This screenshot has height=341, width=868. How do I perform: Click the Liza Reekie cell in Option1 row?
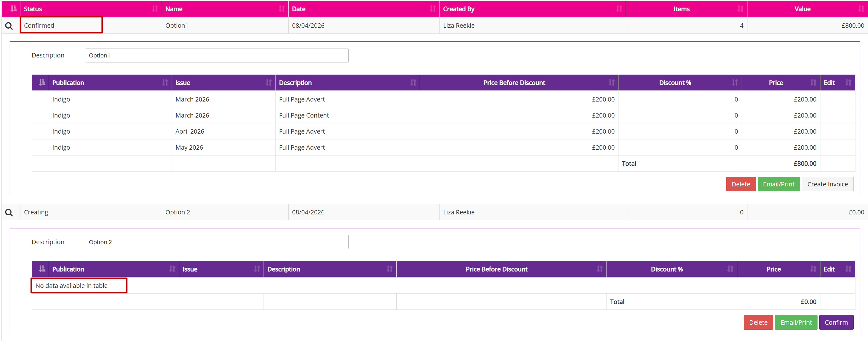coord(532,25)
